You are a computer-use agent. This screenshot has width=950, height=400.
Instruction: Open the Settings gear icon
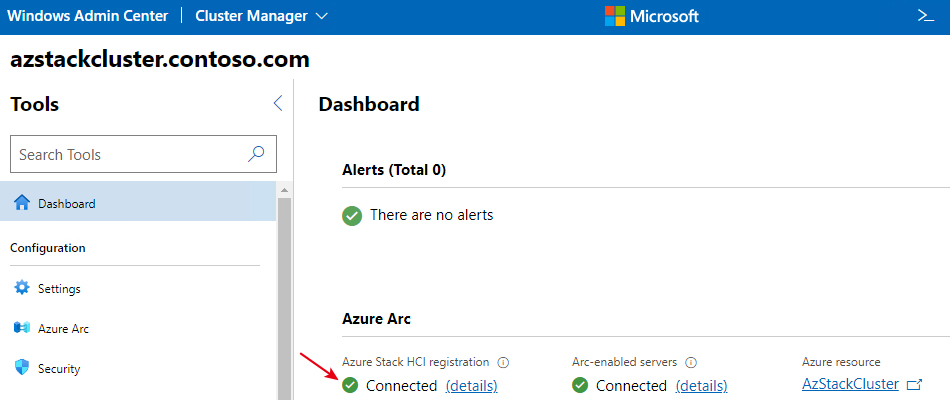(x=22, y=288)
